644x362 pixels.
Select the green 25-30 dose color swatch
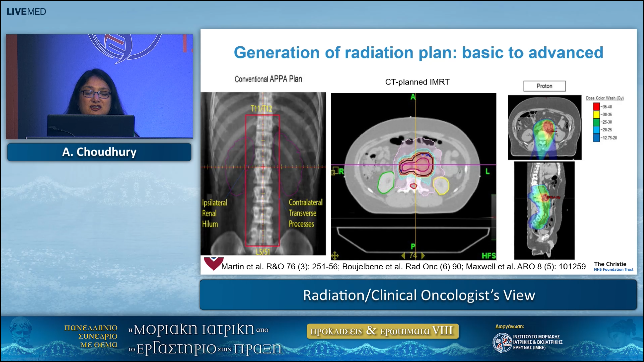pos(596,122)
